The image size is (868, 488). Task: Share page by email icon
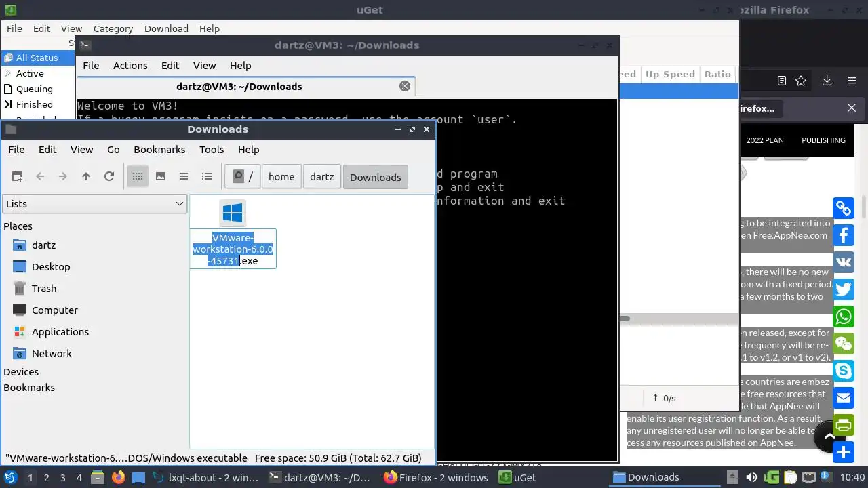844,398
